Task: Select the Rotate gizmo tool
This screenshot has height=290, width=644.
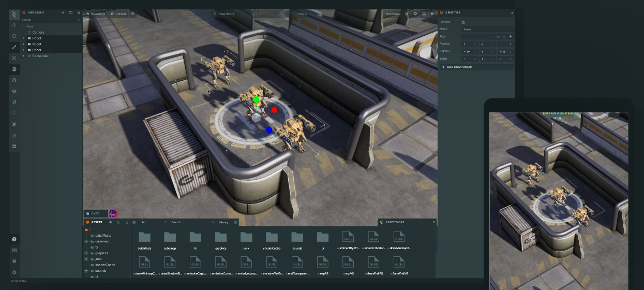Action: point(14,36)
